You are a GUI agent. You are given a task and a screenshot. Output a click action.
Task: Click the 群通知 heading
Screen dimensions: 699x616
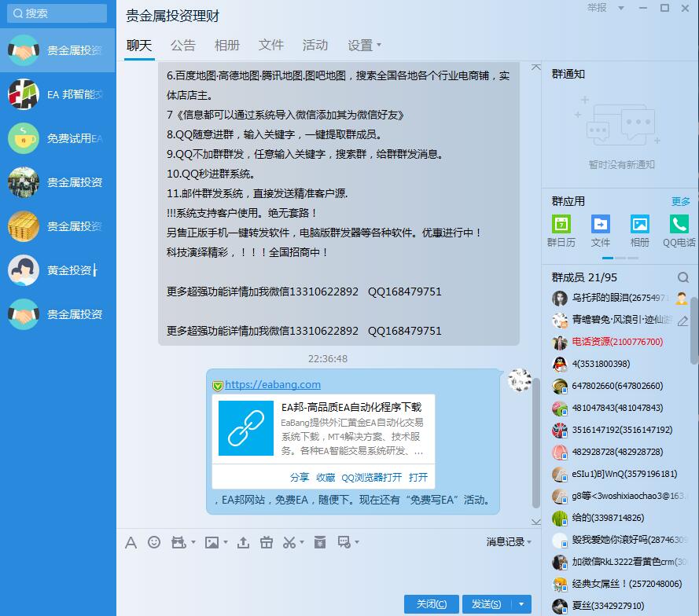point(568,75)
